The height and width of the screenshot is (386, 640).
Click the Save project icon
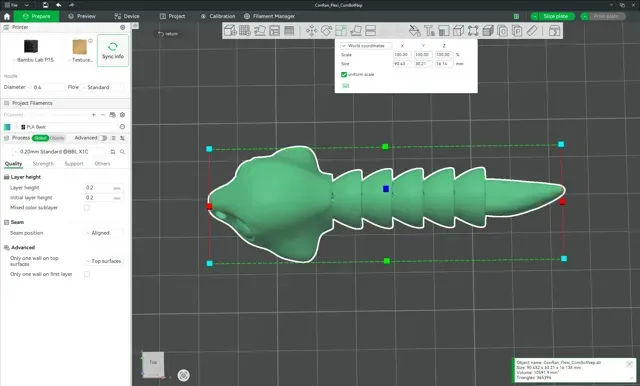45,5
